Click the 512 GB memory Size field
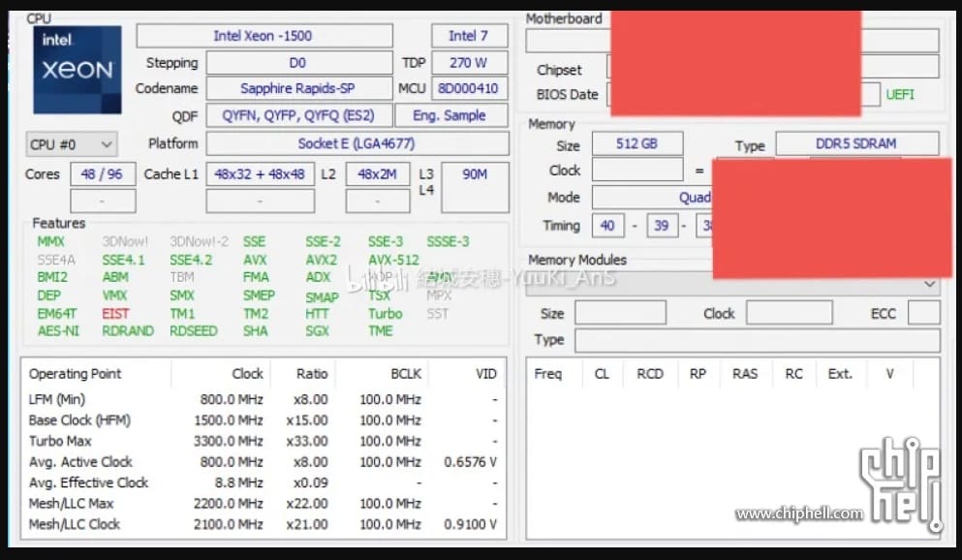Image resolution: width=962 pixels, height=560 pixels. [x=636, y=142]
